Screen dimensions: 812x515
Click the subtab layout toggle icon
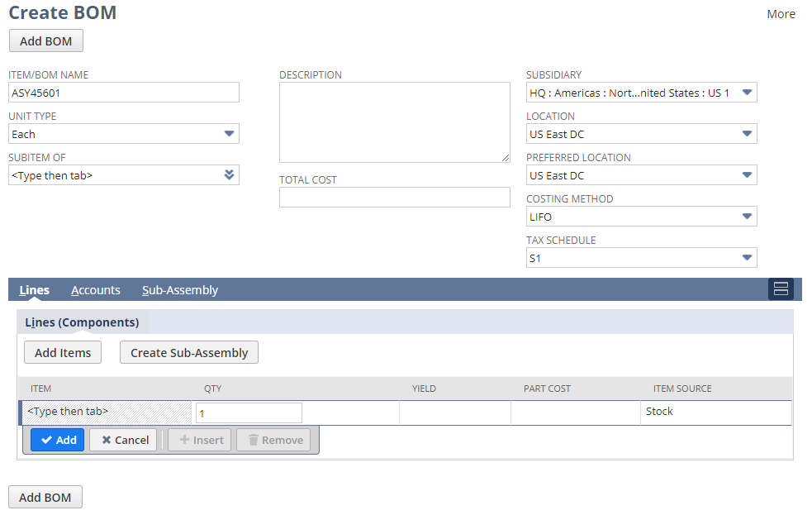pyautogui.click(x=781, y=289)
